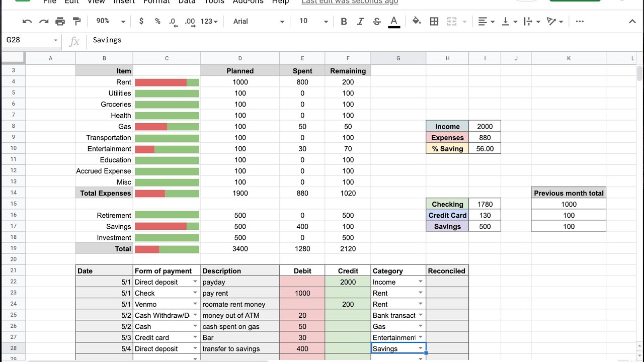The image size is (644, 362).
Task: Open the Arial font dropdown
Action: pyautogui.click(x=259, y=21)
